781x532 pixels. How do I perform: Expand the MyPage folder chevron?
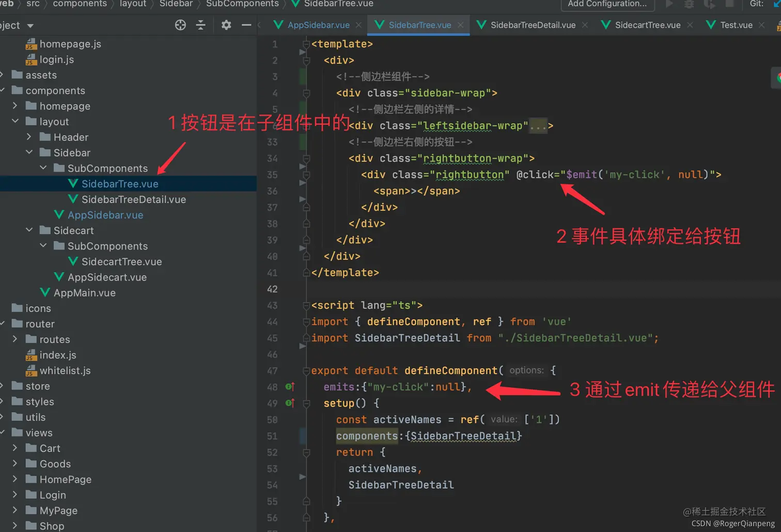tap(15, 510)
